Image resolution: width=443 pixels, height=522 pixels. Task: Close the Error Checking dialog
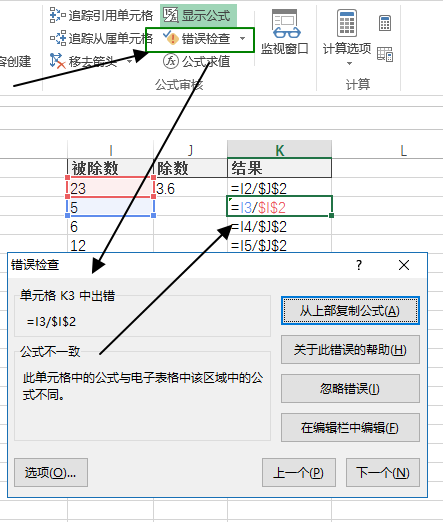click(x=404, y=265)
